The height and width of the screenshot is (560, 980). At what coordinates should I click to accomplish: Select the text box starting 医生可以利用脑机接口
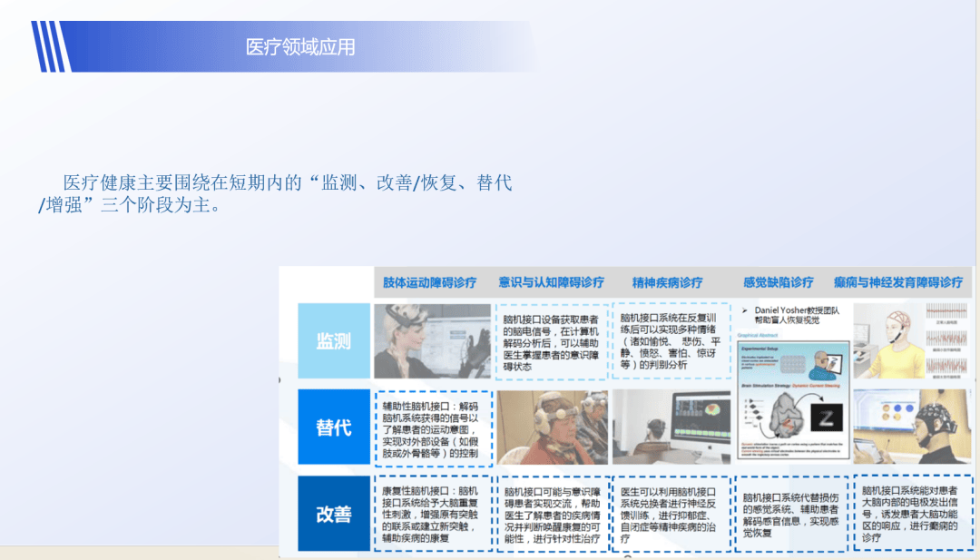coord(671,514)
